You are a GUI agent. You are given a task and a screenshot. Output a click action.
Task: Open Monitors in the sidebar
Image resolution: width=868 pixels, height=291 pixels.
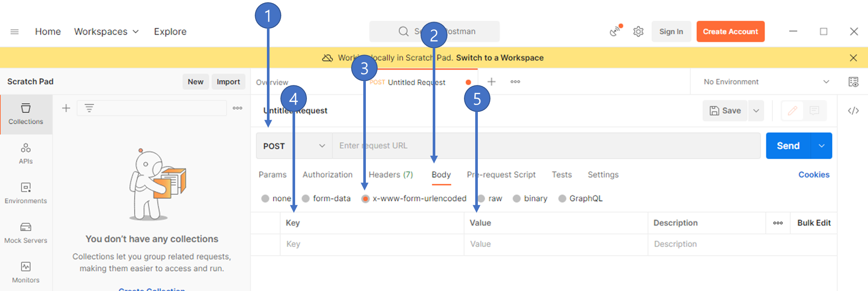coord(26,272)
